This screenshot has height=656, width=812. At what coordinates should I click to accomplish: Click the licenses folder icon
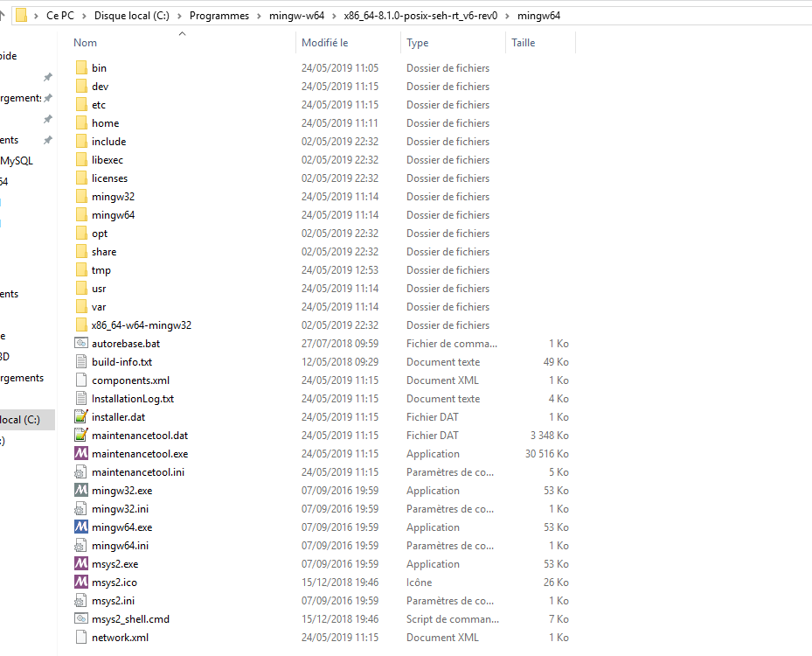coord(81,178)
